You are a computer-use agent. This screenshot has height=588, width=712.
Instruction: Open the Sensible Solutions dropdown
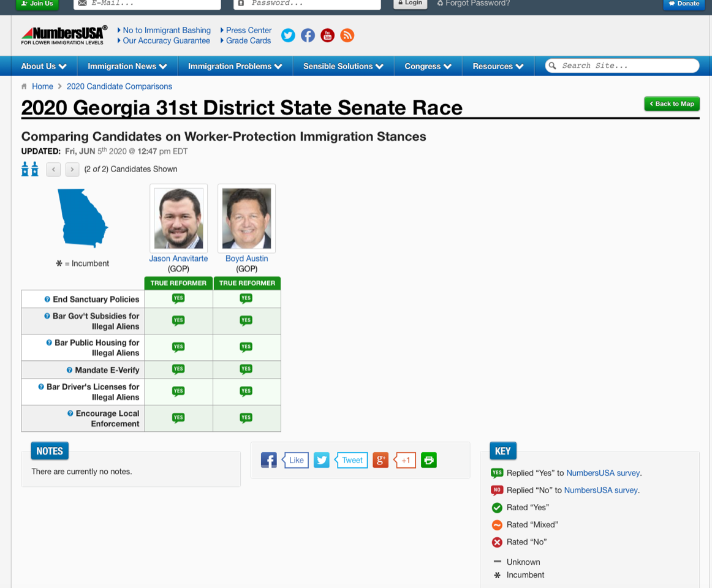[343, 66]
